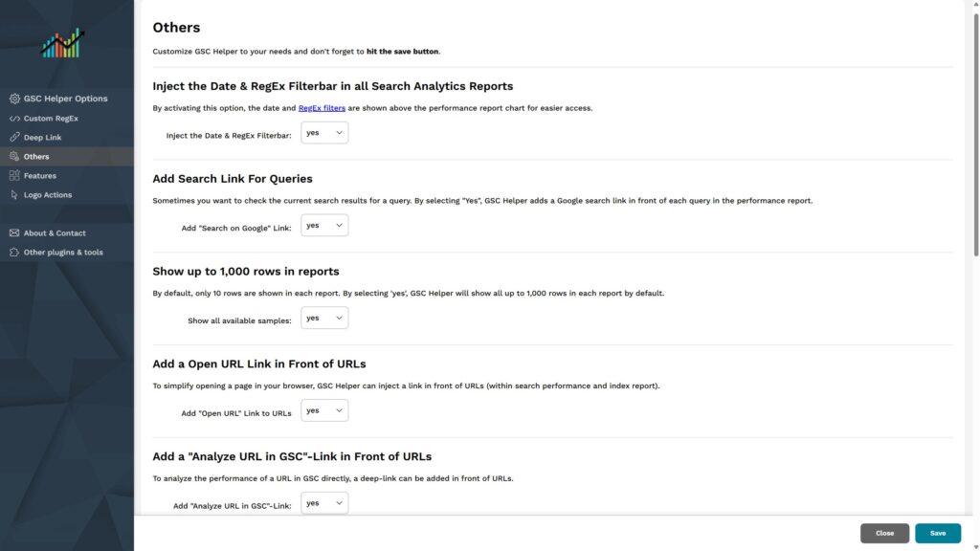Open the "Analyze URL in GSC"-Link dropdown

(324, 503)
